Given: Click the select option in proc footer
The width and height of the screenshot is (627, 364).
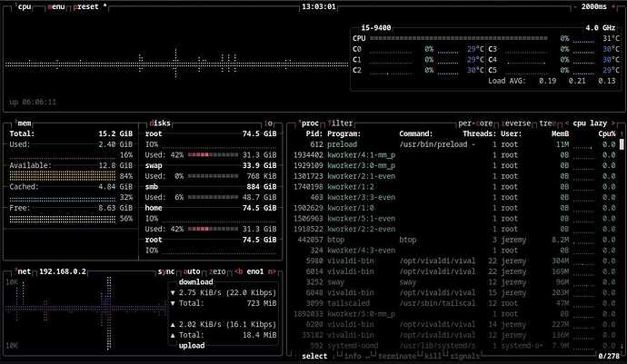Looking at the screenshot, I should (314, 356).
